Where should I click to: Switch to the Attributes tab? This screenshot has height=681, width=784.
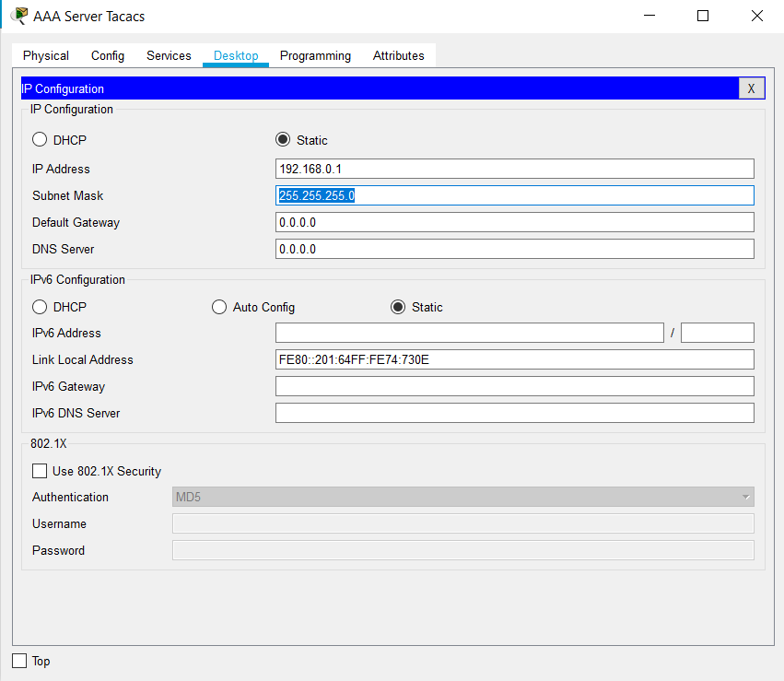pyautogui.click(x=398, y=55)
